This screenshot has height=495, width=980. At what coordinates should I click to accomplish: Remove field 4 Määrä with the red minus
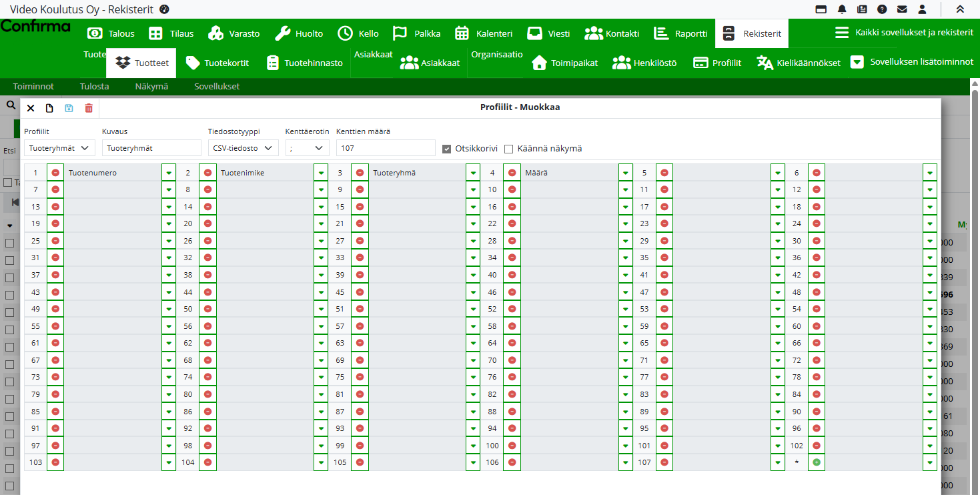click(512, 173)
